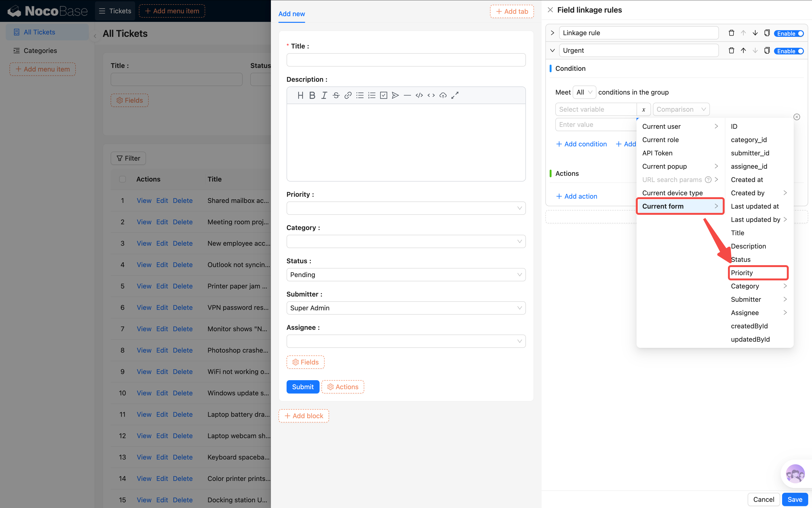Check the select-all checkbox in table header
812x508 pixels.
click(123, 179)
